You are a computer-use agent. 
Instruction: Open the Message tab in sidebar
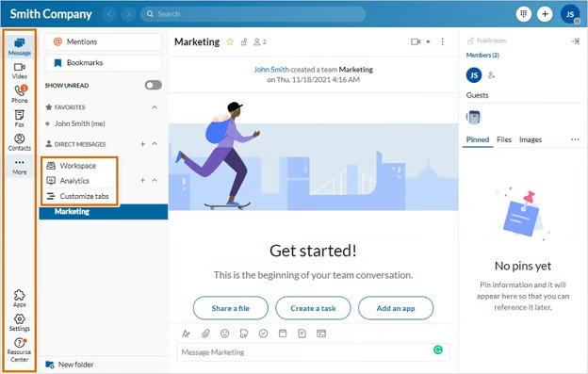(x=20, y=46)
